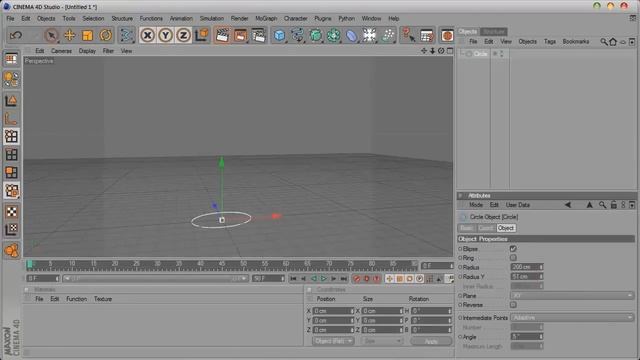
Task: Activate the Scale tool
Action: 87,36
